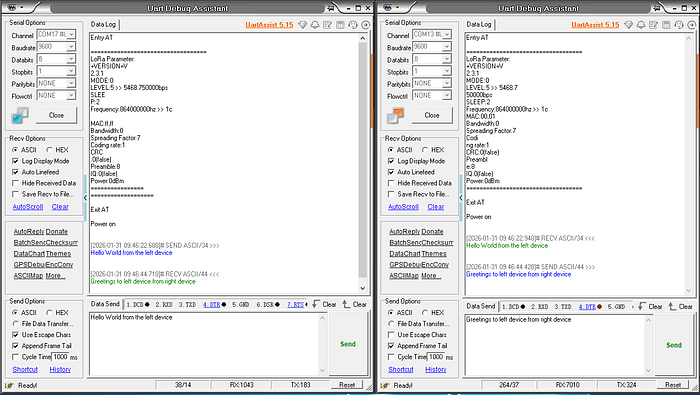
Task: Pin the left Uart Debug Assistant window on top
Action: point(331,8)
